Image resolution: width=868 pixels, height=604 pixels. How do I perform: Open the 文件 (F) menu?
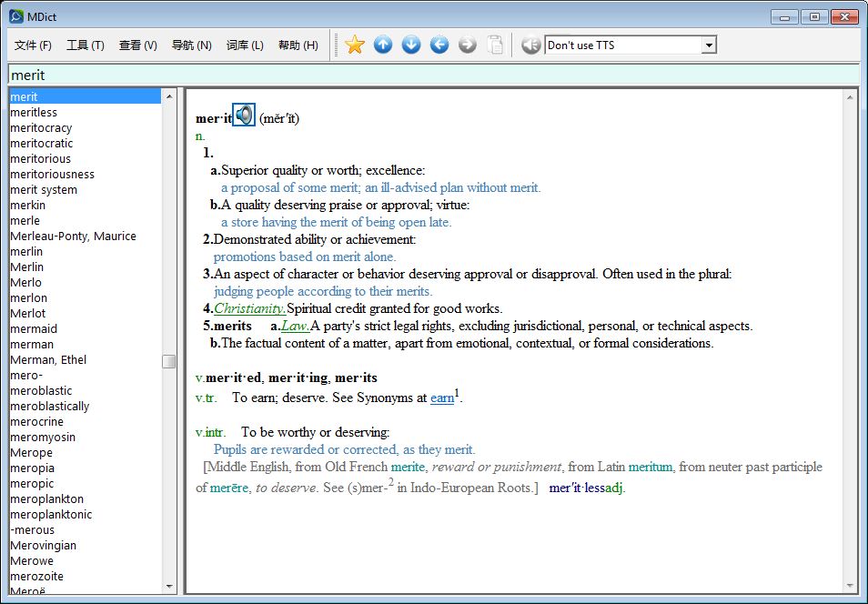pos(34,45)
